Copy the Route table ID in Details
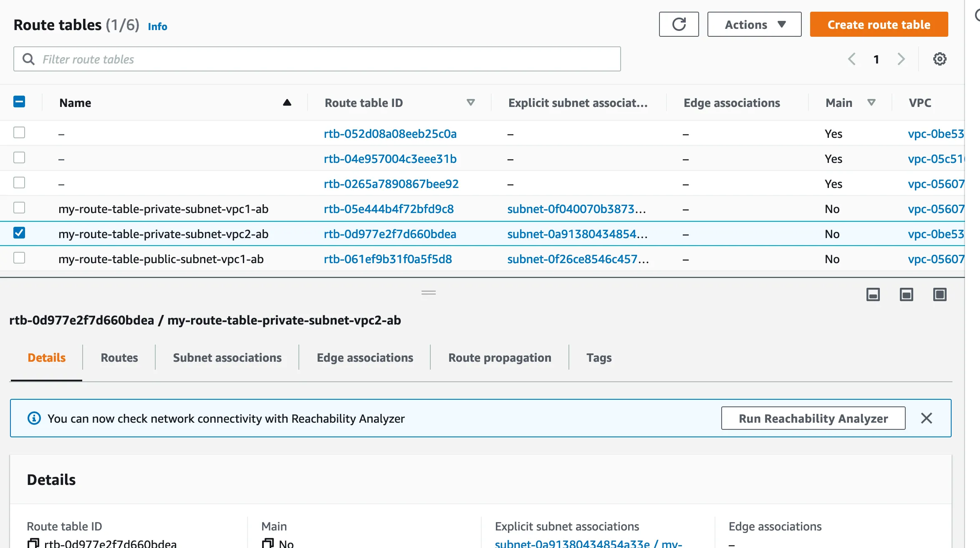The image size is (980, 548). pyautogui.click(x=33, y=543)
